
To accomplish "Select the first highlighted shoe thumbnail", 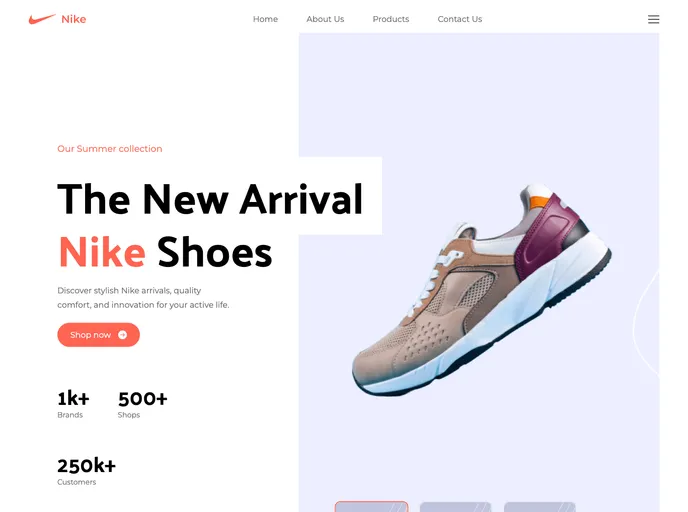I will [x=371, y=507].
